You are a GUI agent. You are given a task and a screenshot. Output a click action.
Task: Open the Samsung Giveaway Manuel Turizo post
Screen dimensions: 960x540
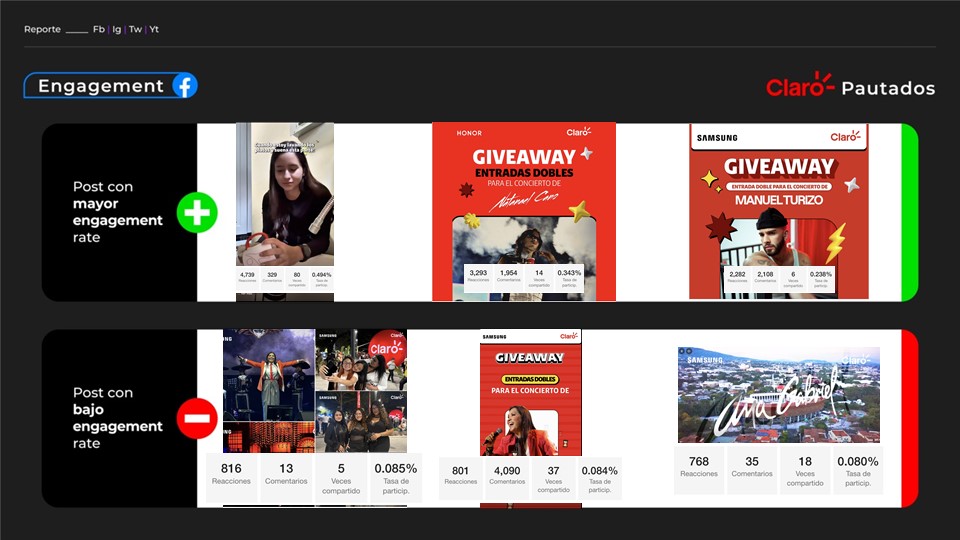pos(779,212)
